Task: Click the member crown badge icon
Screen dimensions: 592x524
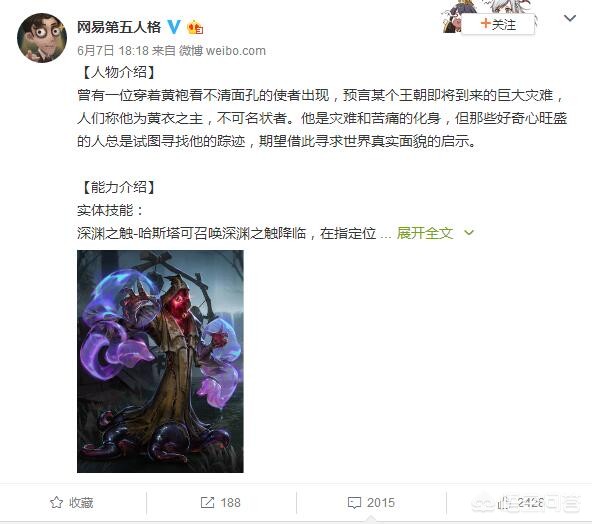Action: pyautogui.click(x=195, y=27)
